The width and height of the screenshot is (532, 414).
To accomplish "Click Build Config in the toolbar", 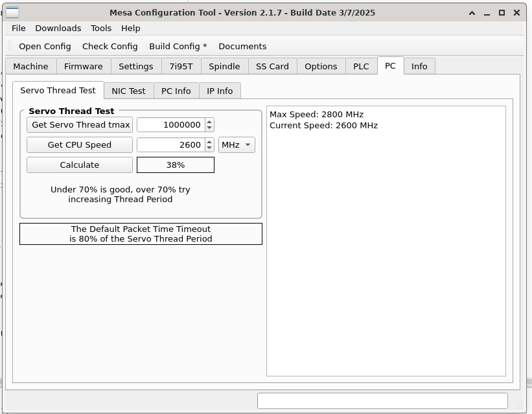I will pyautogui.click(x=178, y=46).
